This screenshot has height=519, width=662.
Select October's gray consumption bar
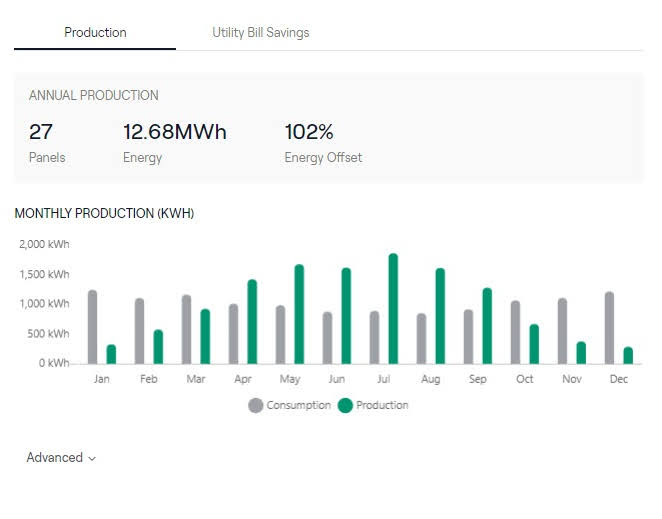coord(515,332)
